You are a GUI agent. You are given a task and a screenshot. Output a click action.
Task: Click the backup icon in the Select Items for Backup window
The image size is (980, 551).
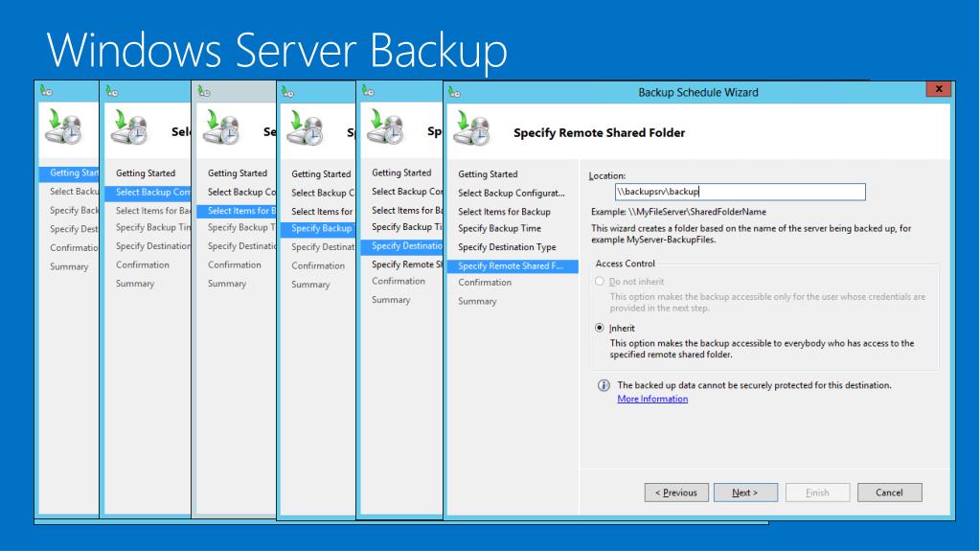click(222, 127)
